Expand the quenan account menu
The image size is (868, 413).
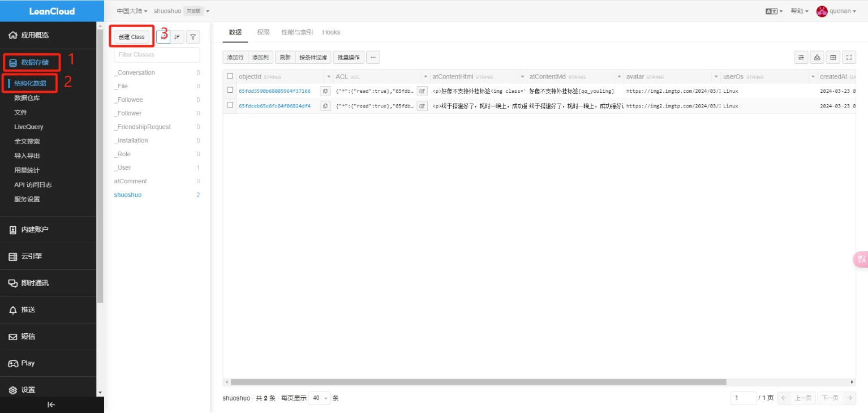(x=836, y=11)
